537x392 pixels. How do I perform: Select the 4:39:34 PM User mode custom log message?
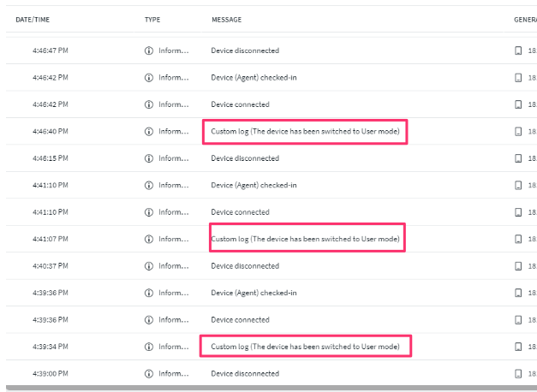(305, 347)
